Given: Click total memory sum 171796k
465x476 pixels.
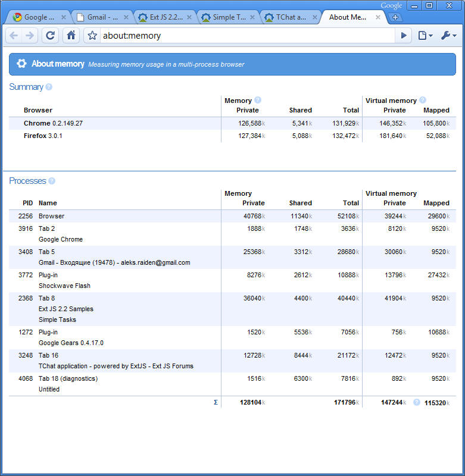Looking at the screenshot, I should tap(347, 403).
